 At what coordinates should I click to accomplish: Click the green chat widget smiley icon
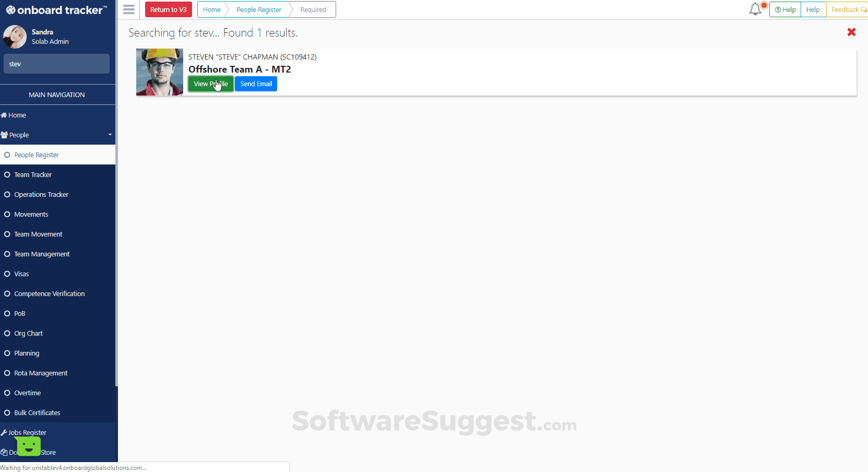pyautogui.click(x=29, y=446)
